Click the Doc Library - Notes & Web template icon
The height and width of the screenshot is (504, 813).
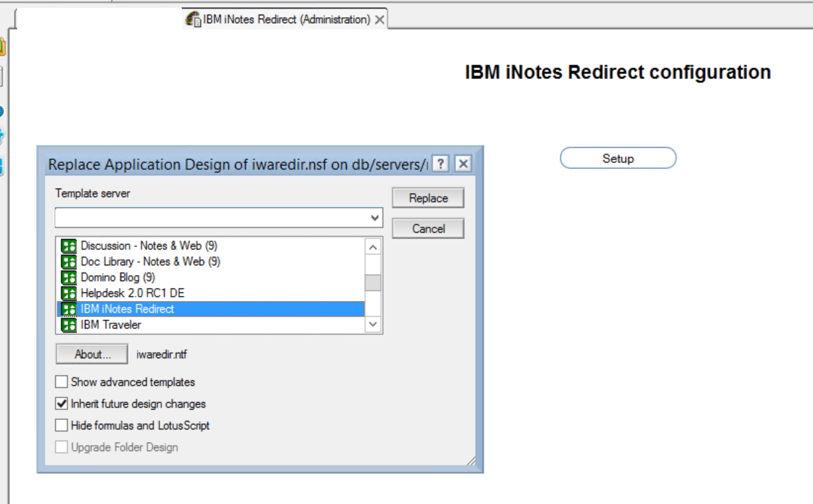click(x=69, y=262)
